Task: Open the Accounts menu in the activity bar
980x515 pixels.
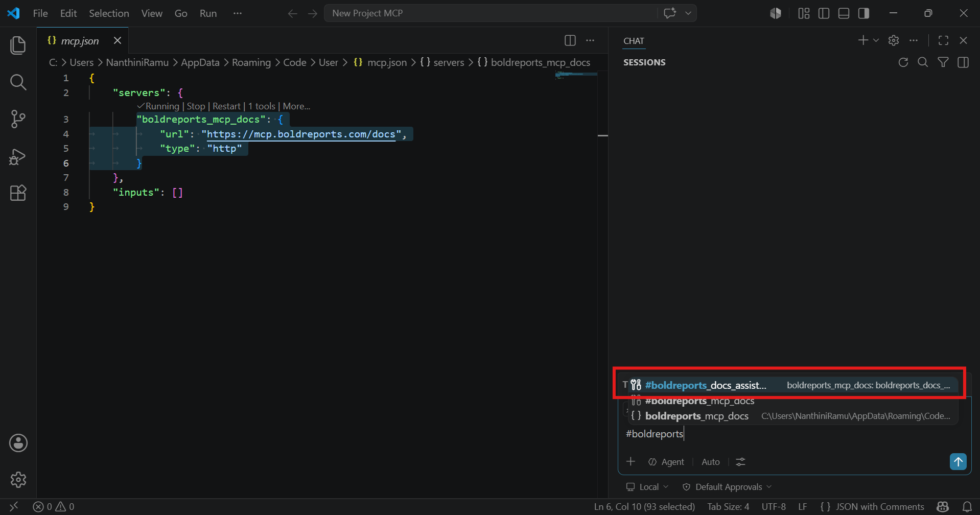Action: (x=18, y=443)
